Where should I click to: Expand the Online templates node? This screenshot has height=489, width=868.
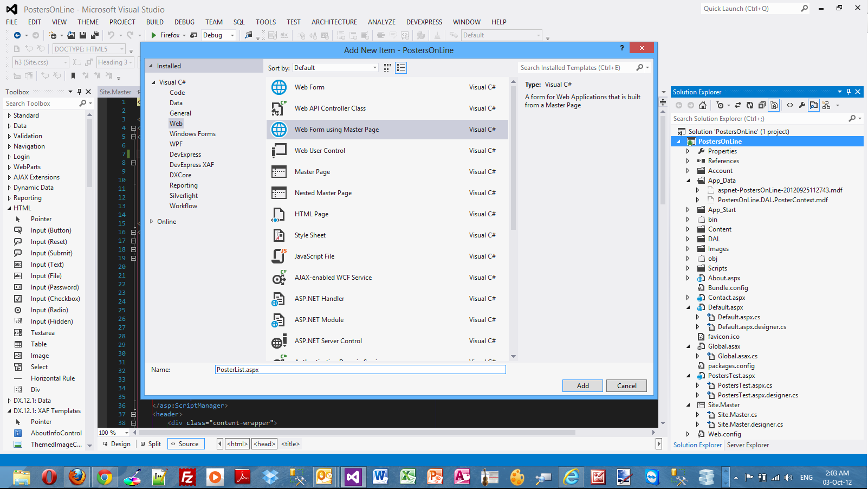[152, 222]
